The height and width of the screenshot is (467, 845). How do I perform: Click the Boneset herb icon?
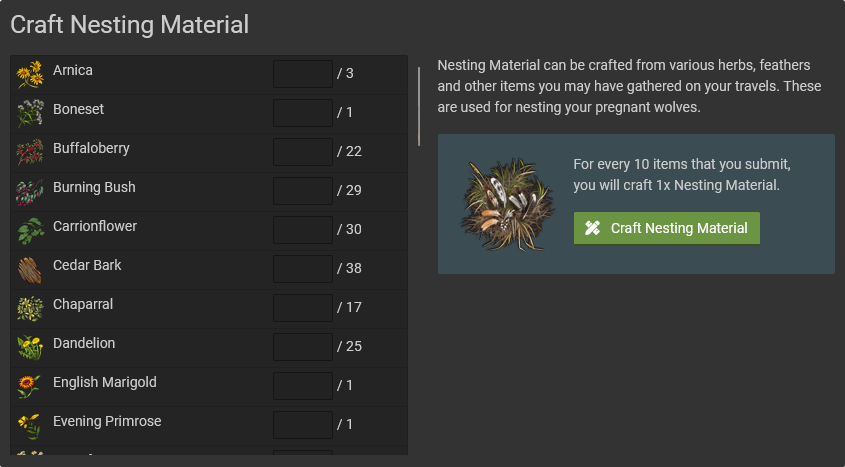(x=31, y=113)
